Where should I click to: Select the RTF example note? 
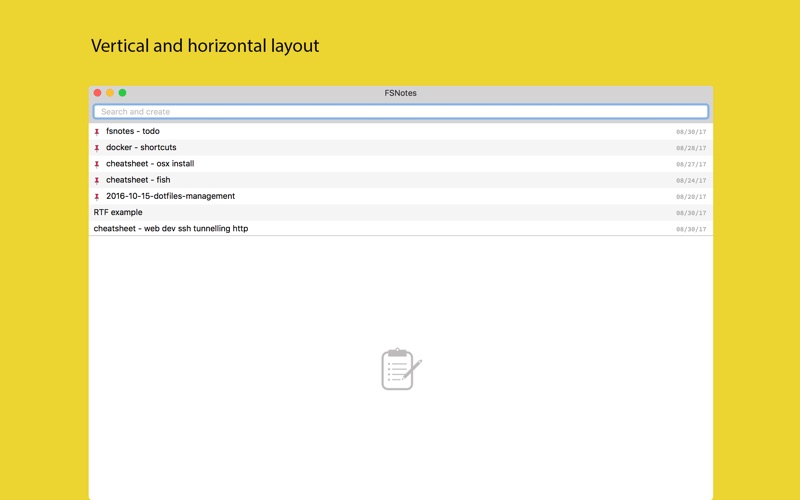tap(401, 213)
